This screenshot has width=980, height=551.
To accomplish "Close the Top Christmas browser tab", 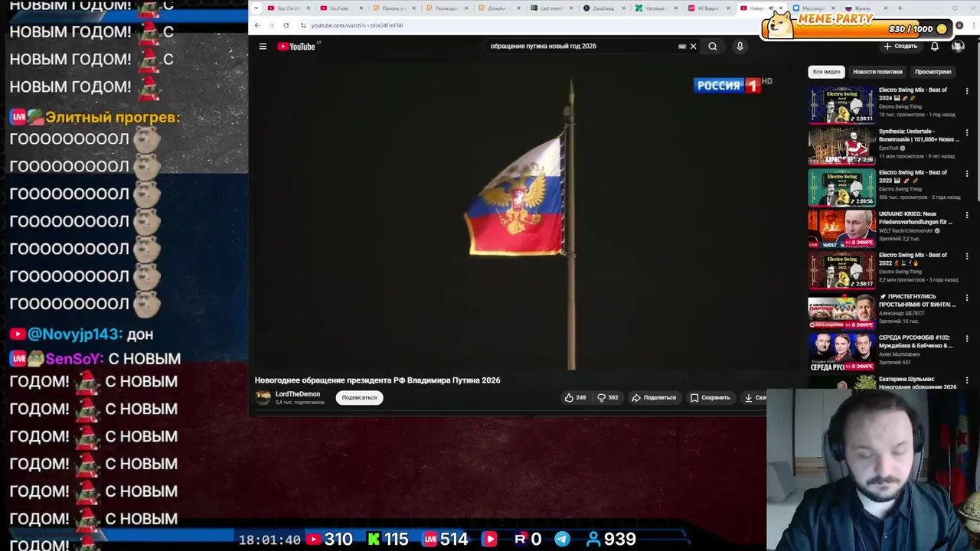I will (309, 8).
